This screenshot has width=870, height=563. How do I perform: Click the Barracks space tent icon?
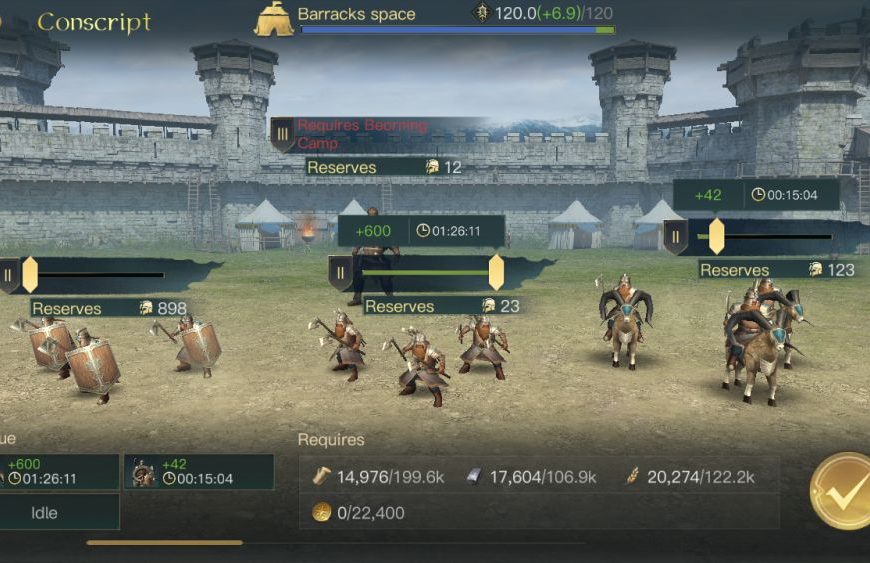274,19
